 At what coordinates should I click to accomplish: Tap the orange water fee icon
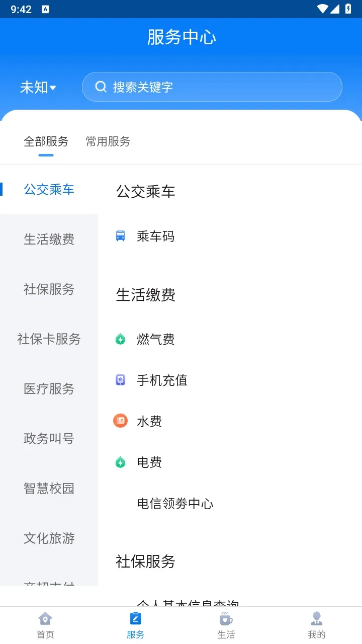click(x=121, y=421)
